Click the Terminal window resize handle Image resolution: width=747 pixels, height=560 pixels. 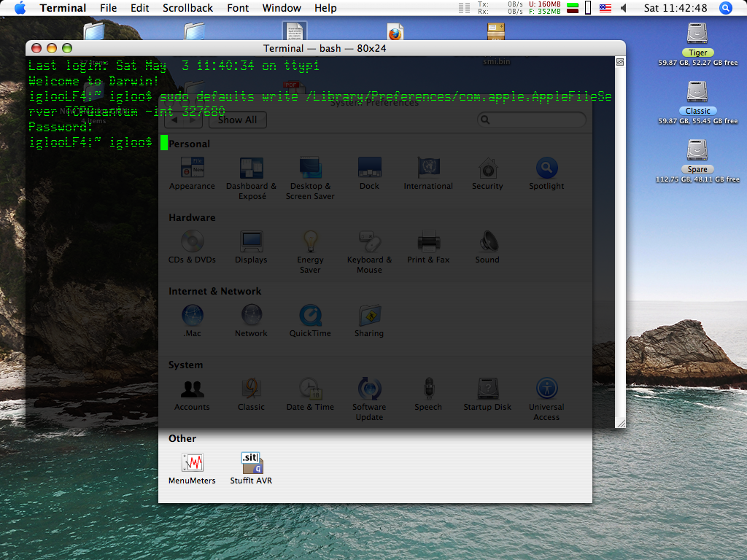pos(620,423)
